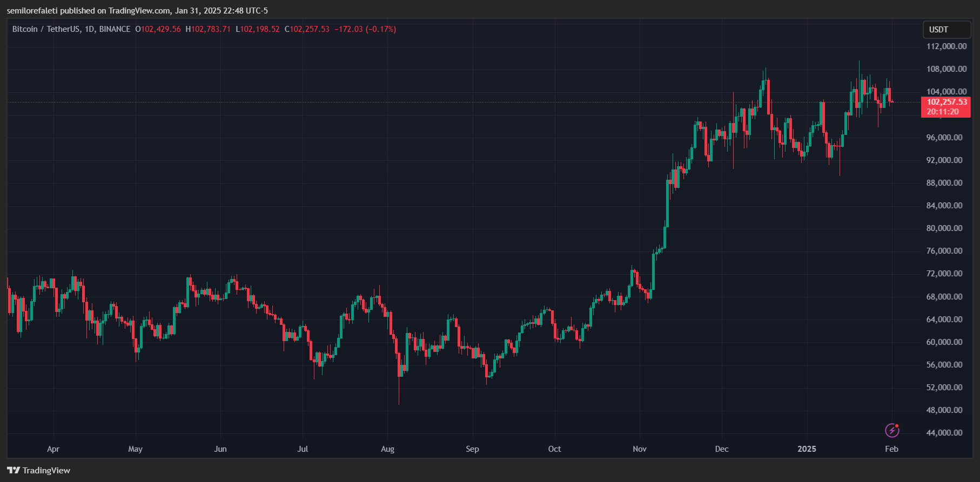
Task: Click the Oct label on the time axis
Action: pyautogui.click(x=554, y=449)
